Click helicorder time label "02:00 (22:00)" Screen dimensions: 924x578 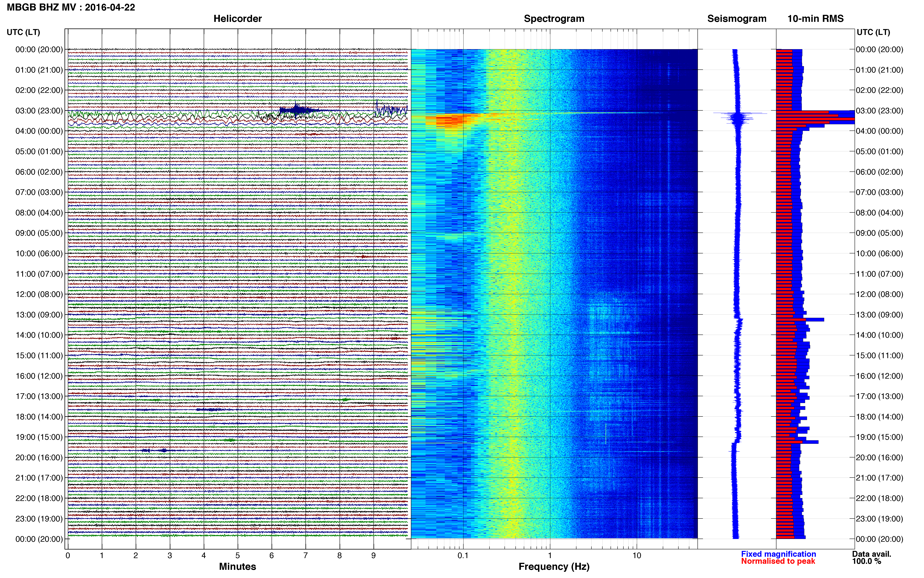[x=39, y=90]
